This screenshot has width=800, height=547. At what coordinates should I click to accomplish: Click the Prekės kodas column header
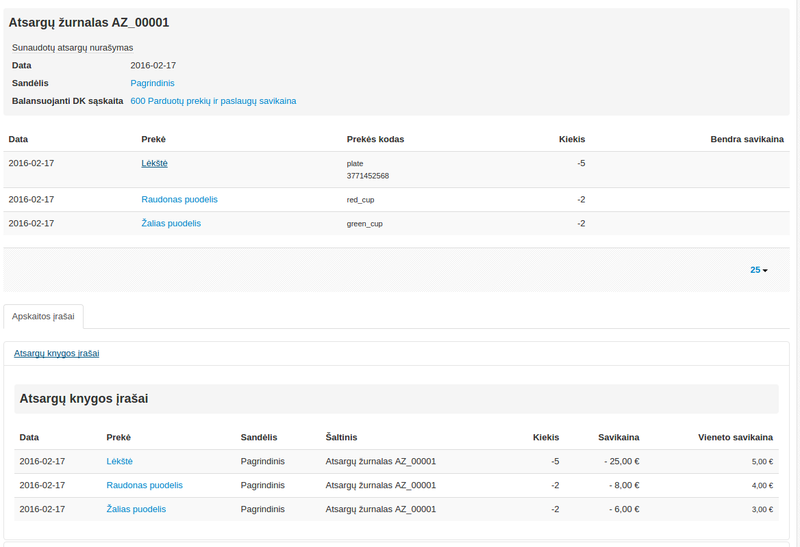pos(375,139)
